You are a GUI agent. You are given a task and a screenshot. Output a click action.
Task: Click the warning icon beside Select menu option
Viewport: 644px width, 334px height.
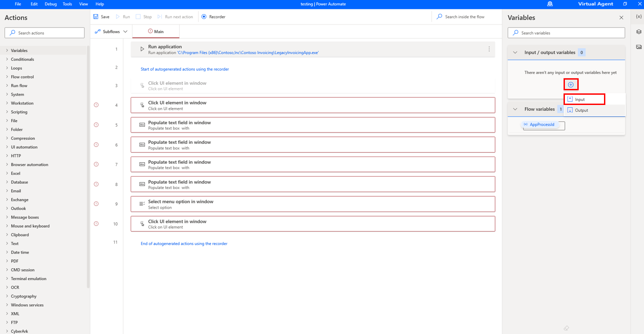(96, 204)
